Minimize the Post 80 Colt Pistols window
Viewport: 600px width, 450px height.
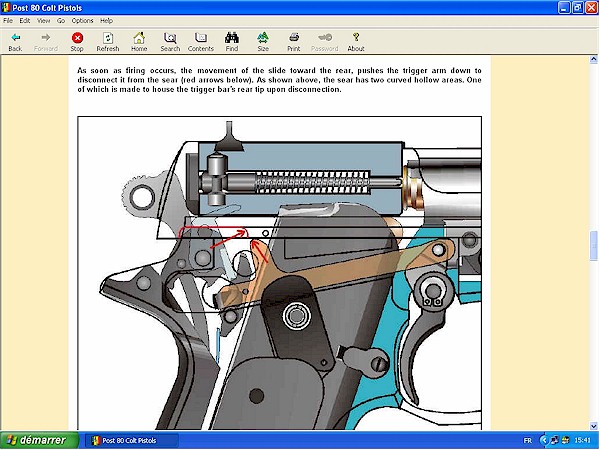click(x=564, y=8)
